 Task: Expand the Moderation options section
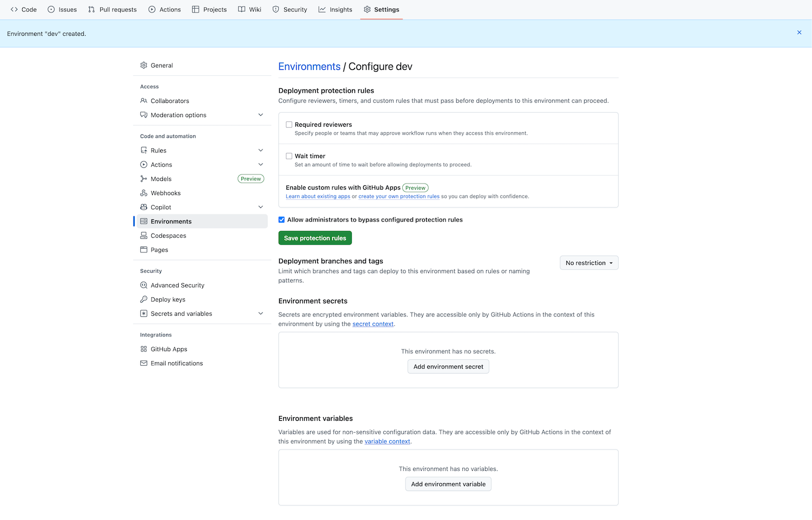pyautogui.click(x=260, y=115)
